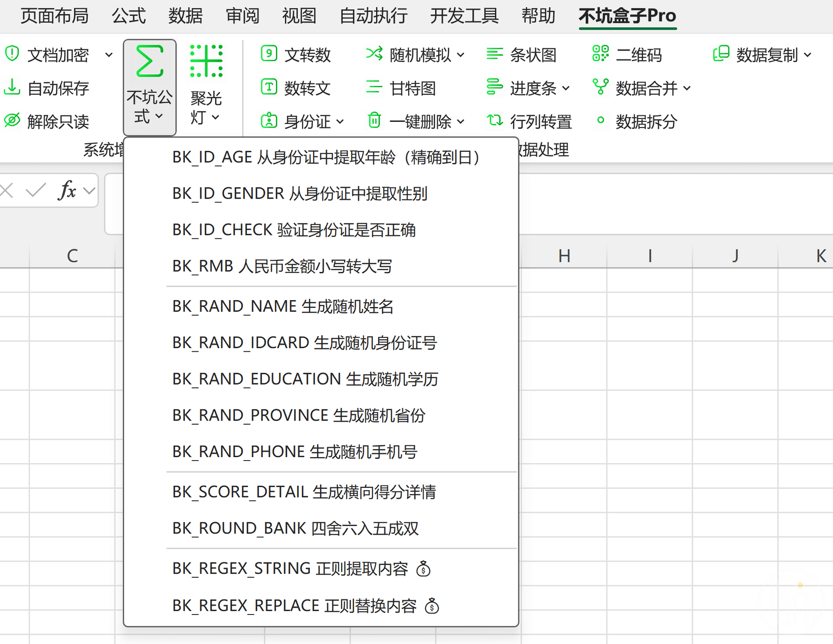Click the 行列转置 transpose icon

[495, 120]
